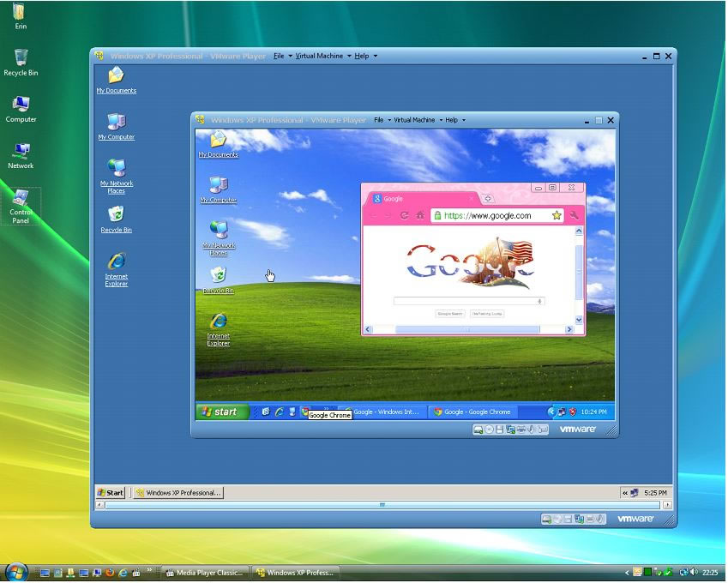Show hidden icons in Vista system tray

[627, 573]
